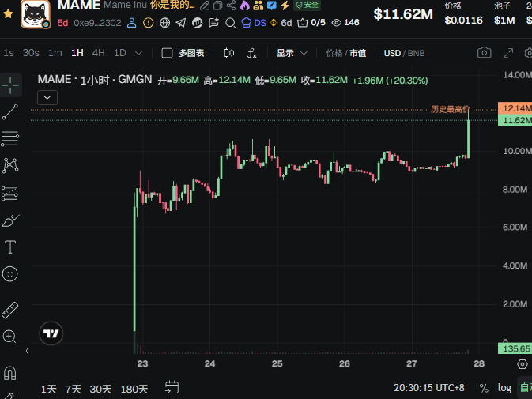Viewport: 532px width, 399px height.
Task: Open timezone menu showing UTC+8
Action: tap(429, 388)
